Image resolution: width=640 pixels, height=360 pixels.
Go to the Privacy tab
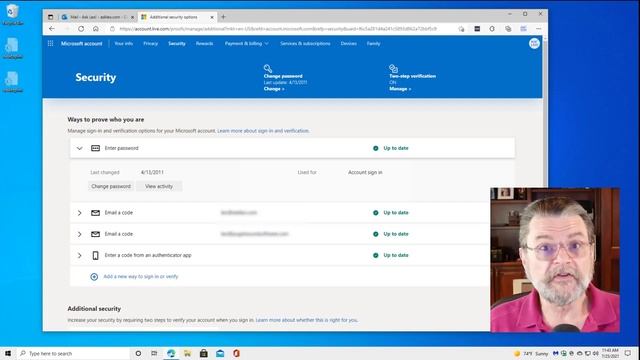tap(151, 43)
